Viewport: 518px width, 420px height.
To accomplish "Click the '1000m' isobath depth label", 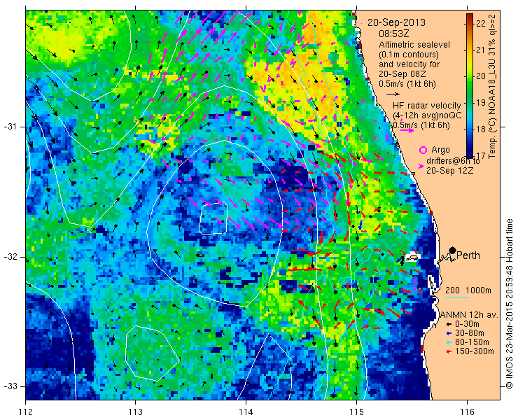I will click(x=478, y=290).
